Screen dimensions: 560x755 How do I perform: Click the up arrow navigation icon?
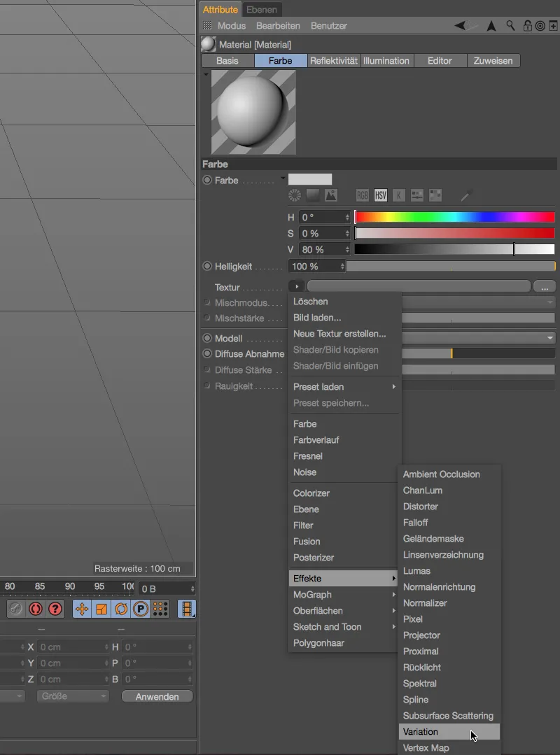click(x=491, y=26)
